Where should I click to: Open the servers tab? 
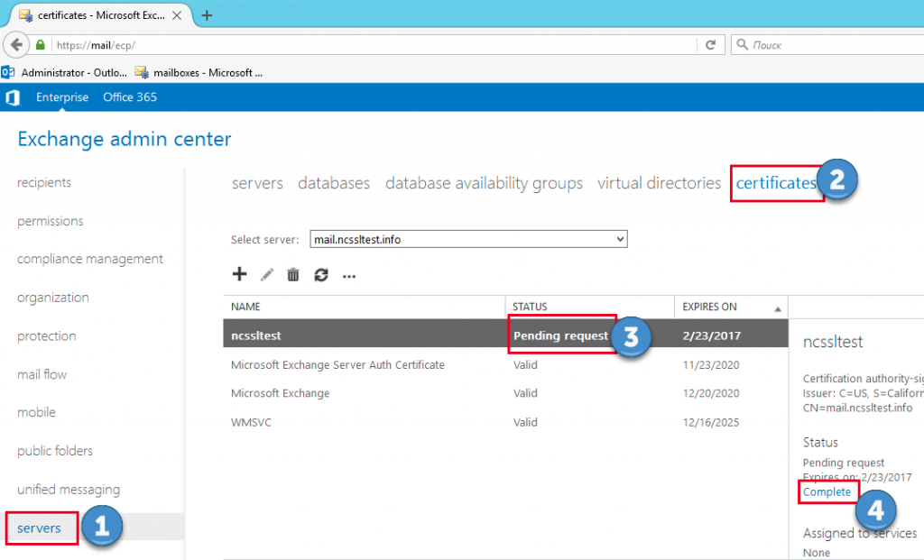[x=257, y=183]
